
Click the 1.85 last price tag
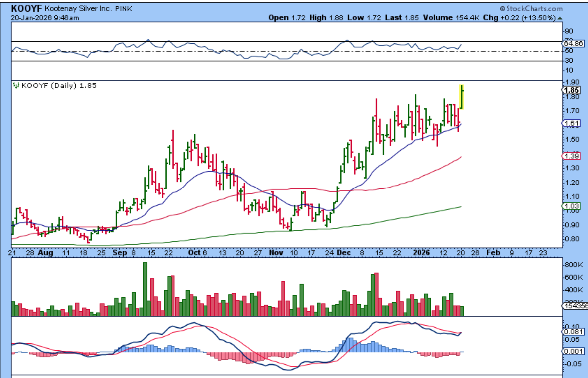[x=571, y=90]
